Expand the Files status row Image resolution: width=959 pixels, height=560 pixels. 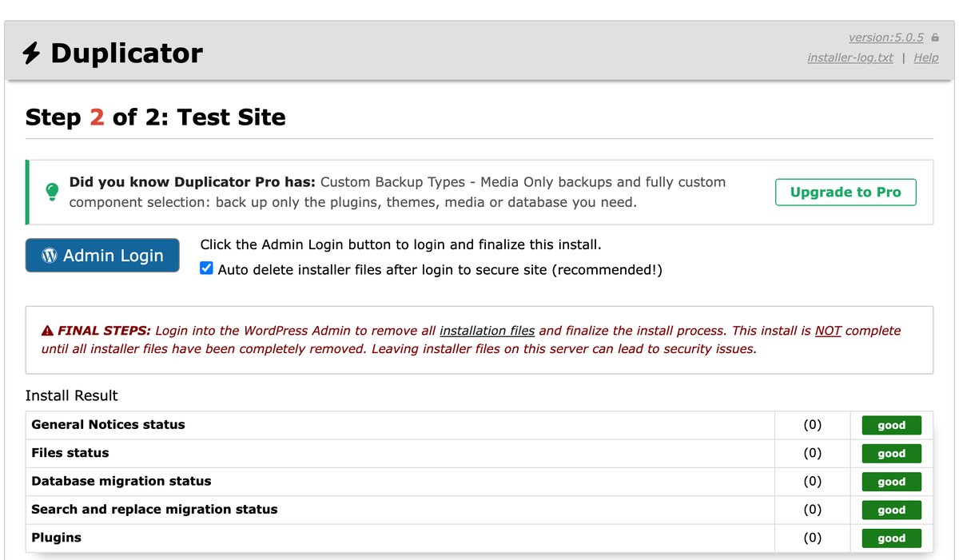click(x=479, y=453)
